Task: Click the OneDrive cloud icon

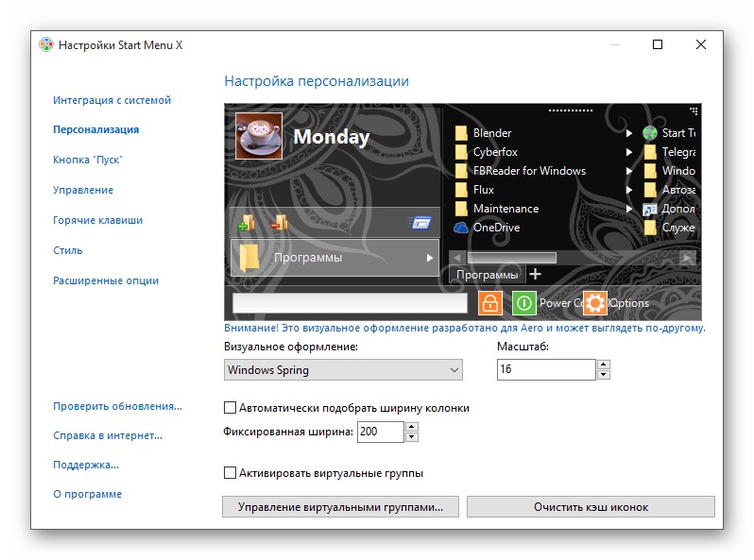Action: point(461,228)
